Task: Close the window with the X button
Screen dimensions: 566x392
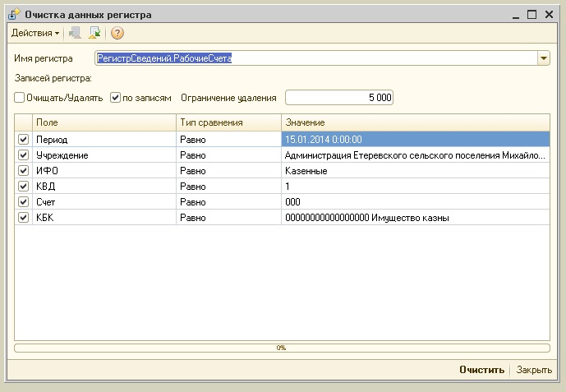Action: pos(549,15)
